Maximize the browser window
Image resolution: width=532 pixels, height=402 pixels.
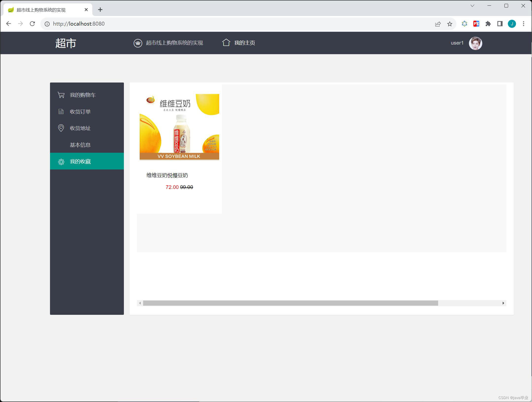click(506, 6)
